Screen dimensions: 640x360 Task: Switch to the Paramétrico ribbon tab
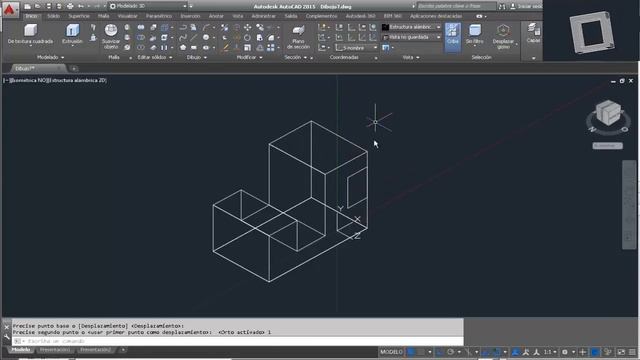pos(159,16)
